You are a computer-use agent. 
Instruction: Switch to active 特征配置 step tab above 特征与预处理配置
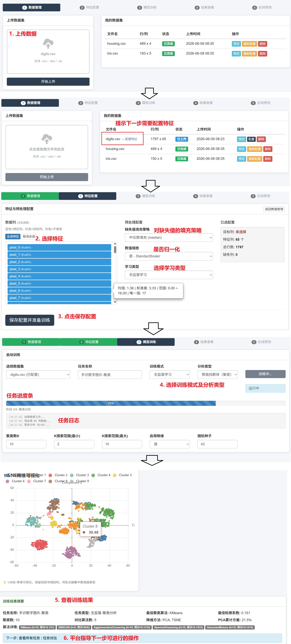coord(88,196)
